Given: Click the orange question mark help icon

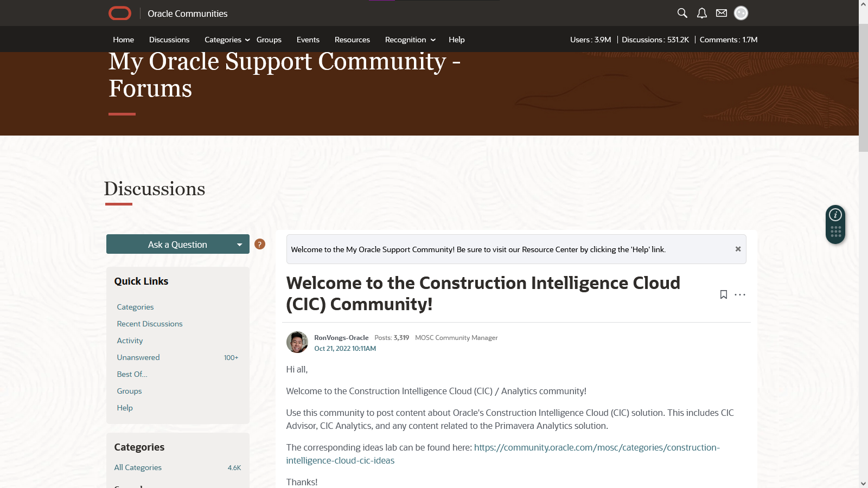Looking at the screenshot, I should [x=260, y=244].
